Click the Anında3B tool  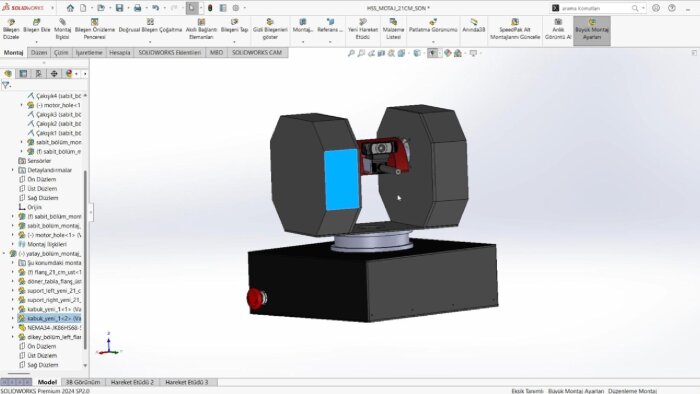point(474,26)
